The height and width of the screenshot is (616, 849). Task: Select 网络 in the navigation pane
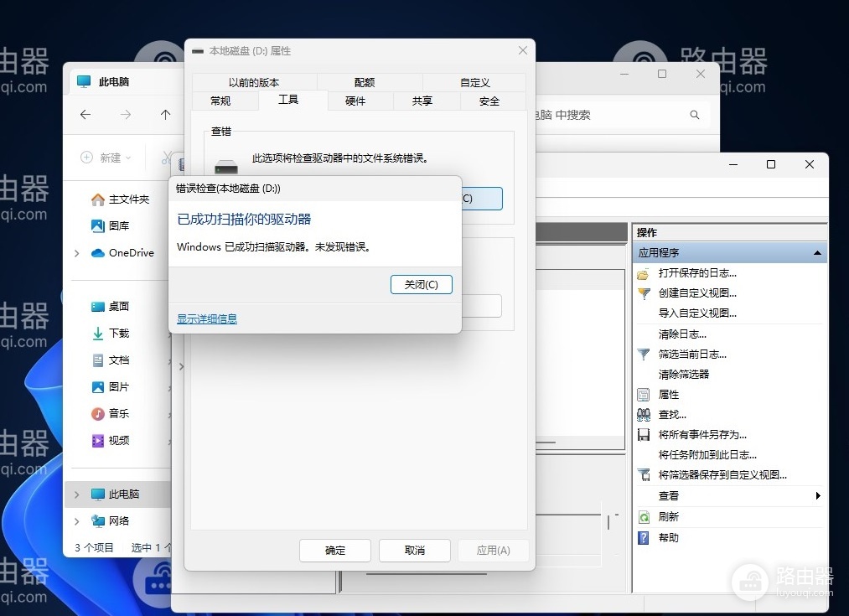pos(111,520)
